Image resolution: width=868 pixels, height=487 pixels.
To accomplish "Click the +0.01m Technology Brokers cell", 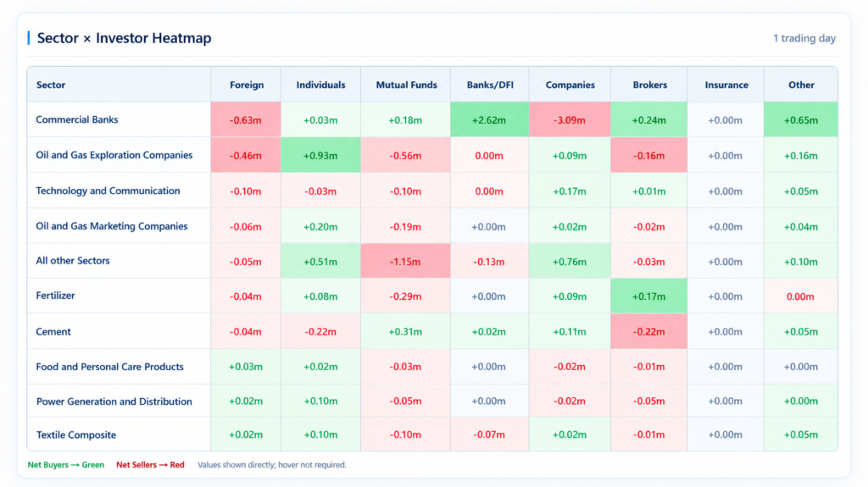I will tap(648, 191).
